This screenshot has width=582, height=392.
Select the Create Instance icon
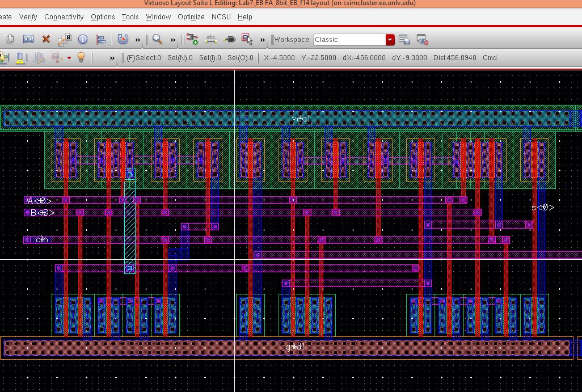coord(192,39)
